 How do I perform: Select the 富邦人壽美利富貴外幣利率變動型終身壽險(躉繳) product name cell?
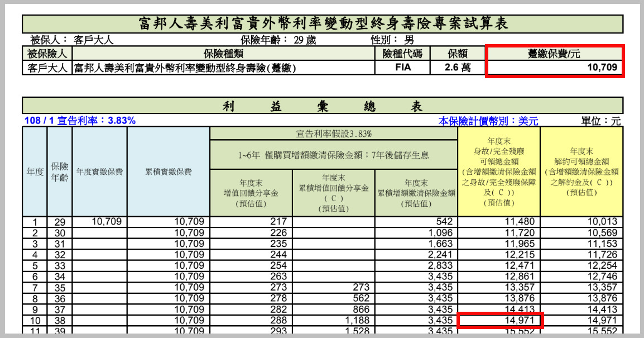(223, 68)
